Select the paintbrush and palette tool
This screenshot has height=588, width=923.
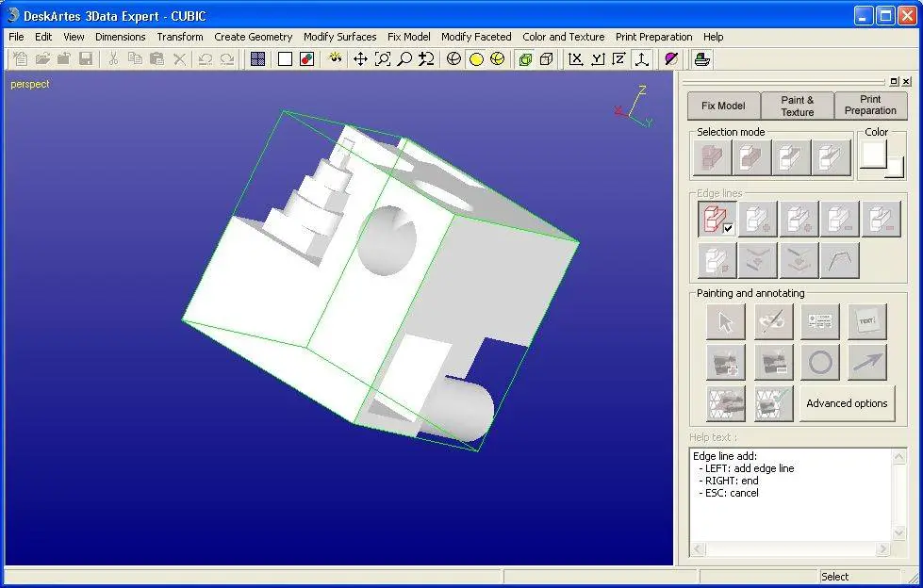click(x=773, y=321)
